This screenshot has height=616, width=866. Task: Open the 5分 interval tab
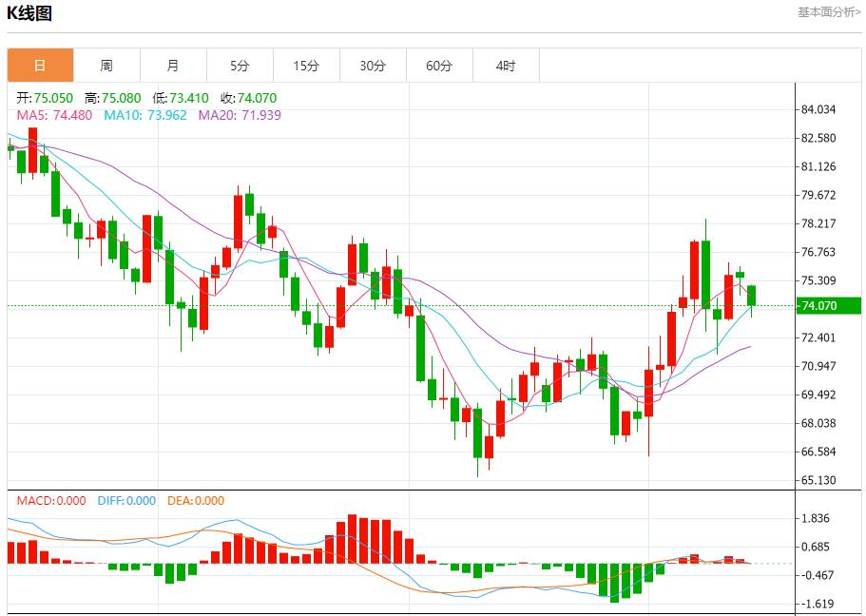pos(240,66)
